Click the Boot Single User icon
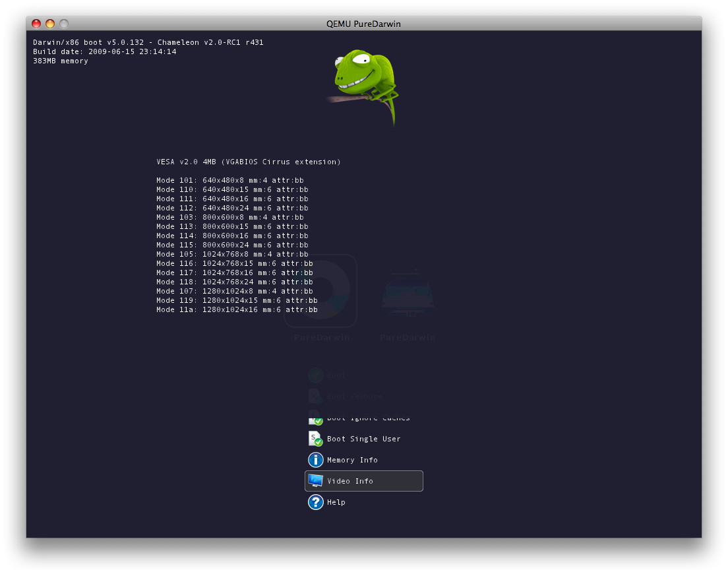This screenshot has width=728, height=574. pyautogui.click(x=316, y=439)
